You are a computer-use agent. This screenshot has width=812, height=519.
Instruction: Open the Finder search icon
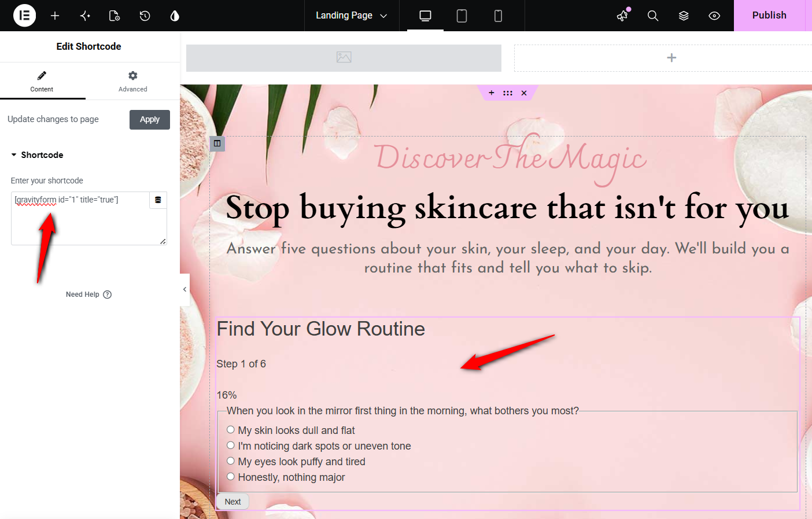[x=653, y=16]
